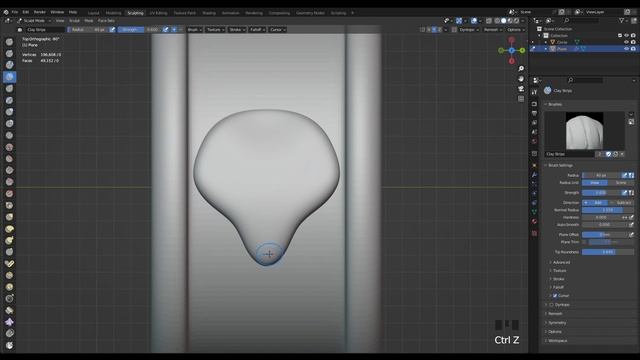Open the Falloff dropdown in header
Viewport: 640px width, 360px height.
point(257,29)
